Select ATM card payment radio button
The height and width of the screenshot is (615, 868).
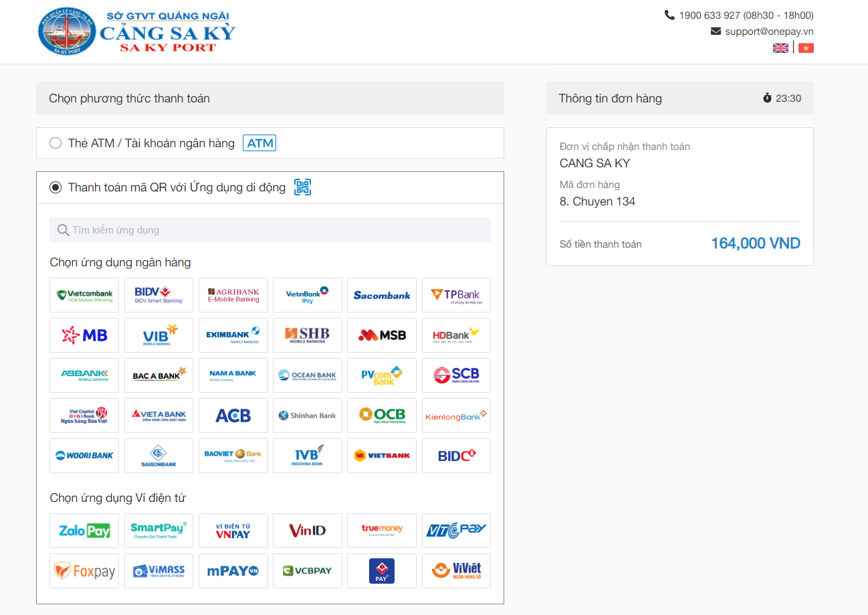[x=56, y=143]
